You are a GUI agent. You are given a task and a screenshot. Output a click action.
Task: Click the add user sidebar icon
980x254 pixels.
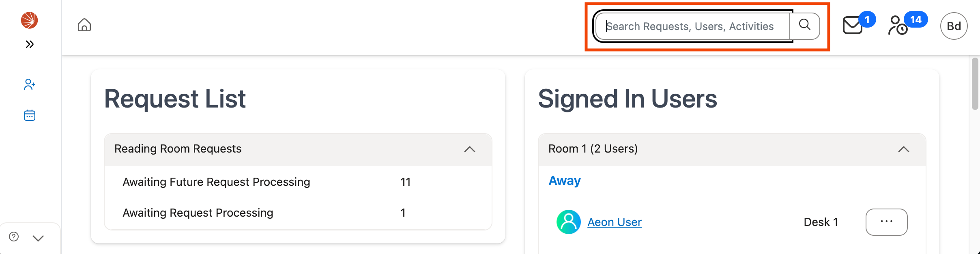click(x=29, y=84)
